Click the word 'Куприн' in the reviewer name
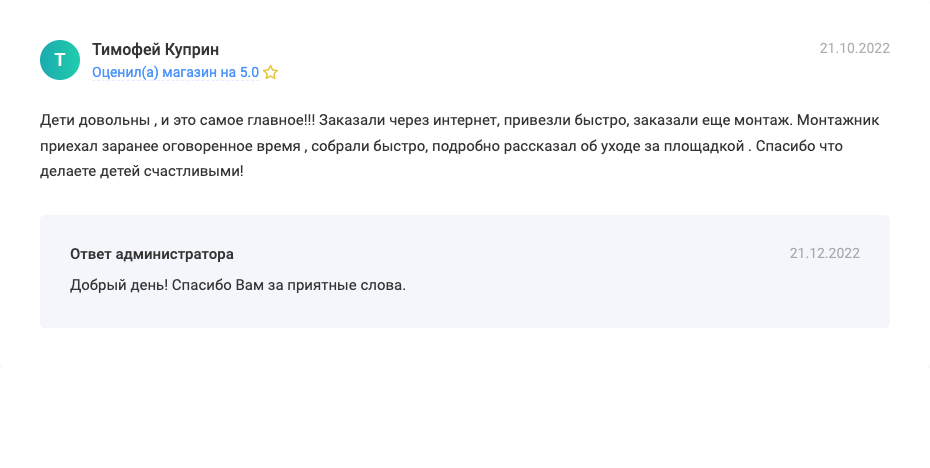930x468 pixels. click(x=192, y=49)
